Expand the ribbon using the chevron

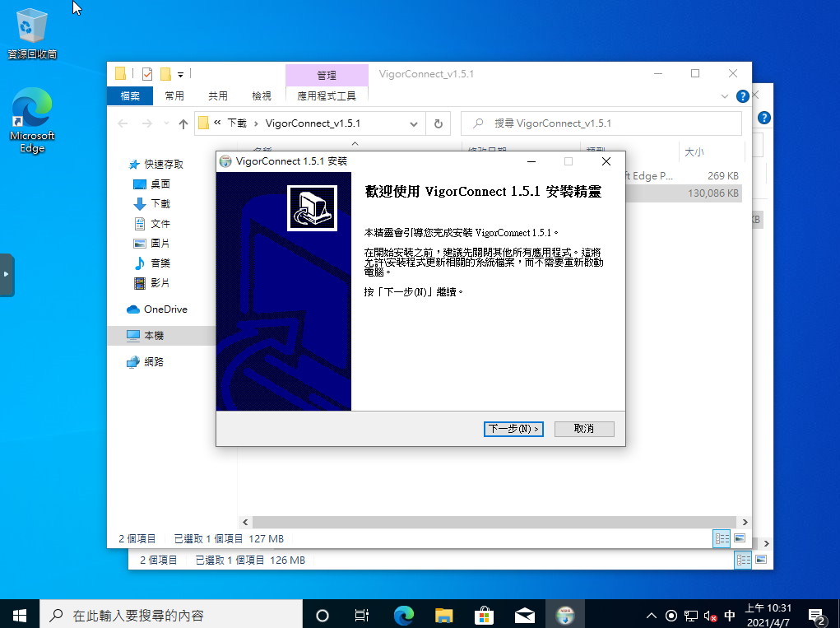pos(725,96)
